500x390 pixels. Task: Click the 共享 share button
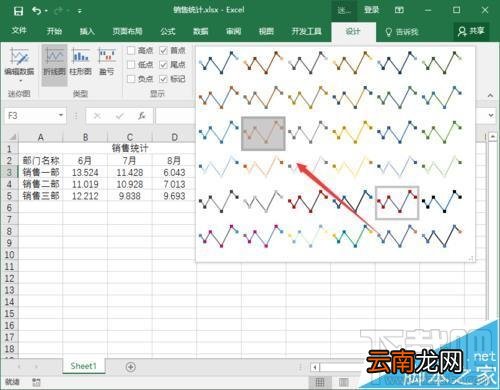[471, 31]
